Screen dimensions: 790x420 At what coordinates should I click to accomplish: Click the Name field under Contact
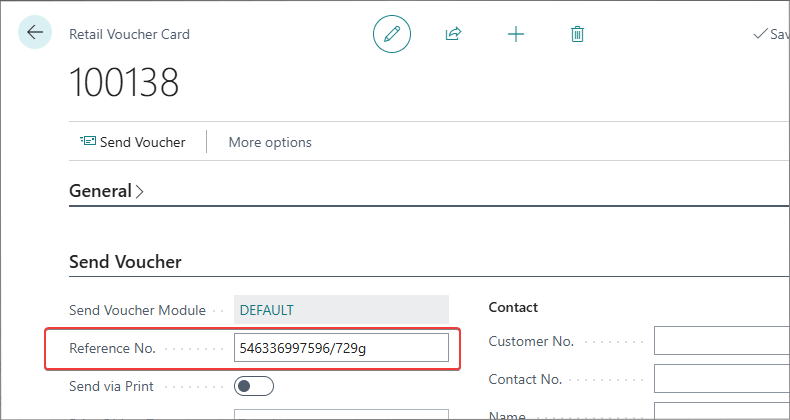tap(722, 411)
